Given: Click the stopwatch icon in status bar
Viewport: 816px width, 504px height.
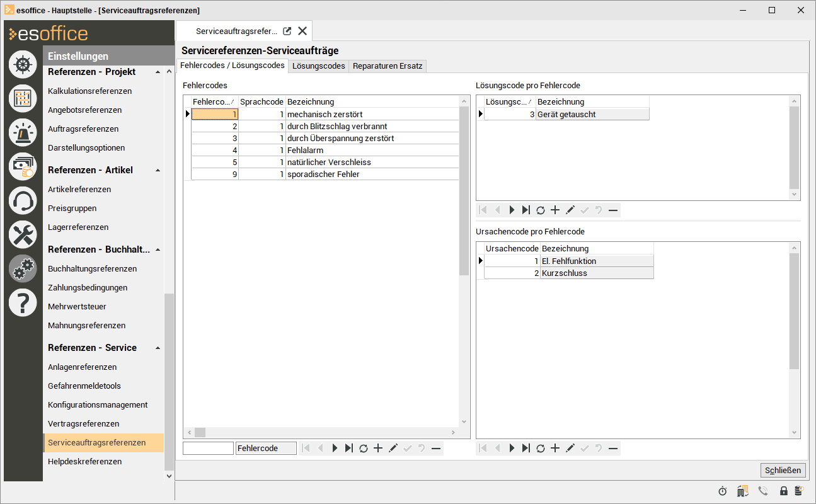Looking at the screenshot, I should click(x=723, y=491).
